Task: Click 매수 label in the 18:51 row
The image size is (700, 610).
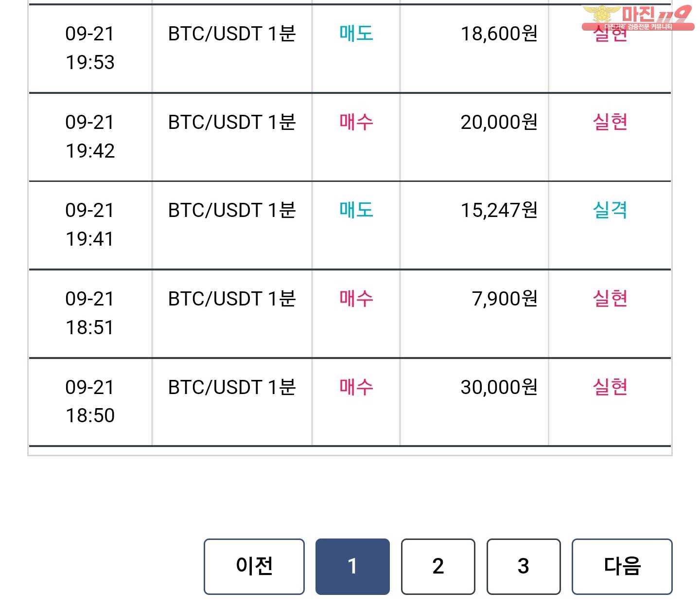Action: click(356, 299)
